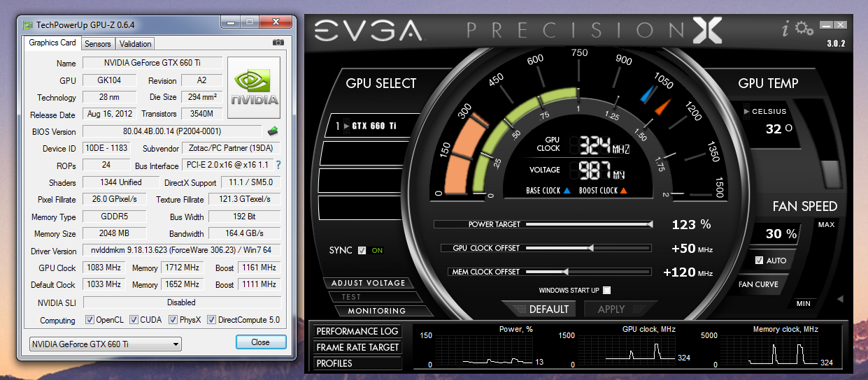Close the Precision X window

[x=841, y=25]
